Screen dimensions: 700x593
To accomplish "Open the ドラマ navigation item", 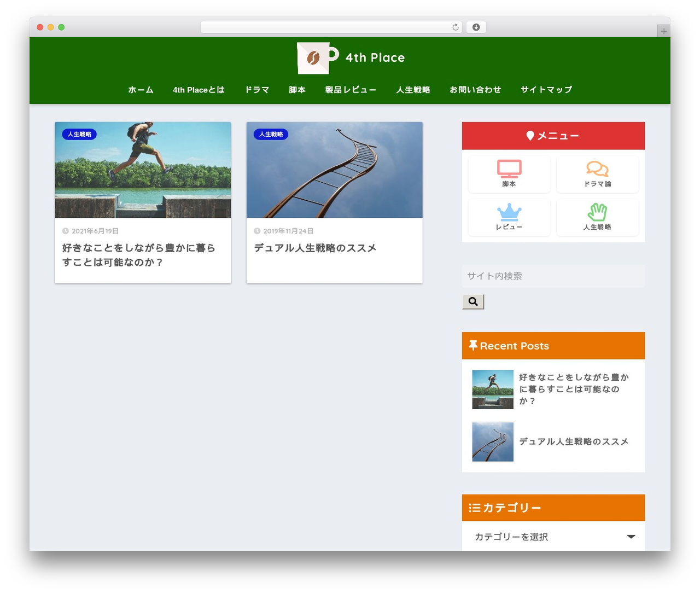I will pos(256,90).
